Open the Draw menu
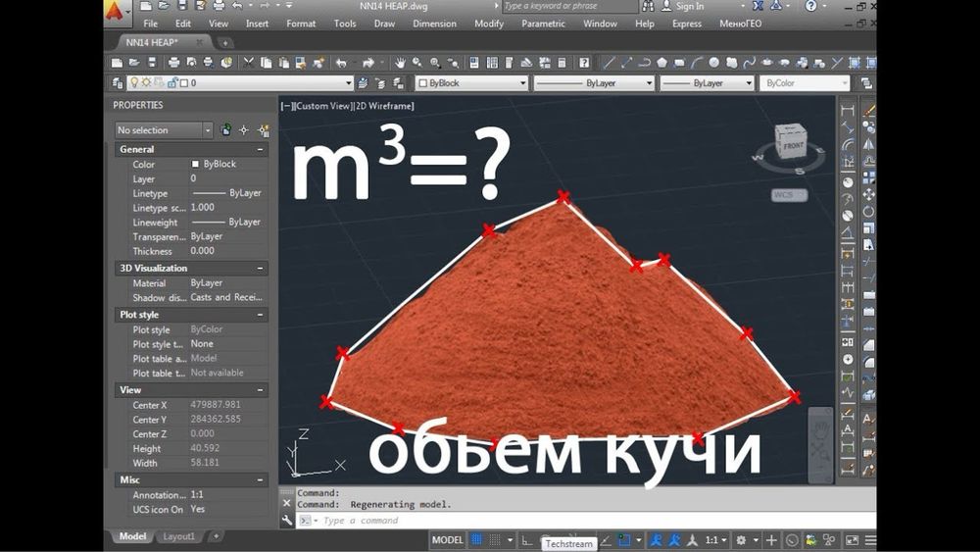Viewport: 980px width, 552px height. (384, 24)
